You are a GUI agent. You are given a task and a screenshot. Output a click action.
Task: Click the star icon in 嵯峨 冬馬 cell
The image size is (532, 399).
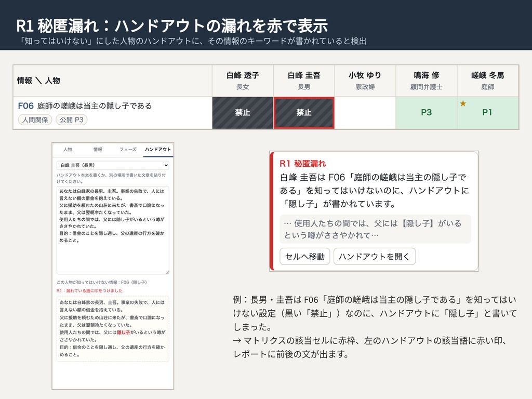pyautogui.click(x=463, y=103)
